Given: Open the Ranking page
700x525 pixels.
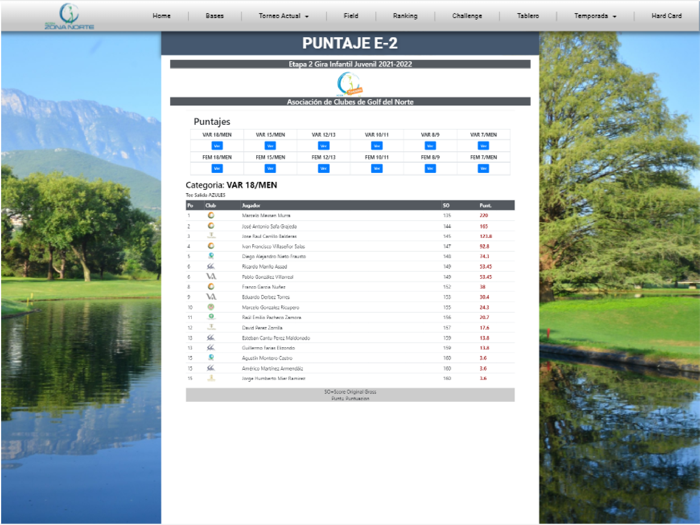Looking at the screenshot, I should [405, 16].
